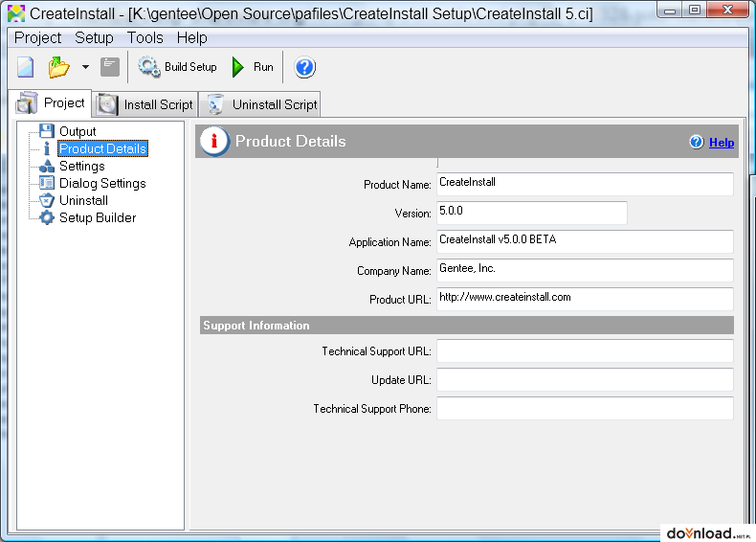Click the question icon beside the Help link

(x=697, y=142)
